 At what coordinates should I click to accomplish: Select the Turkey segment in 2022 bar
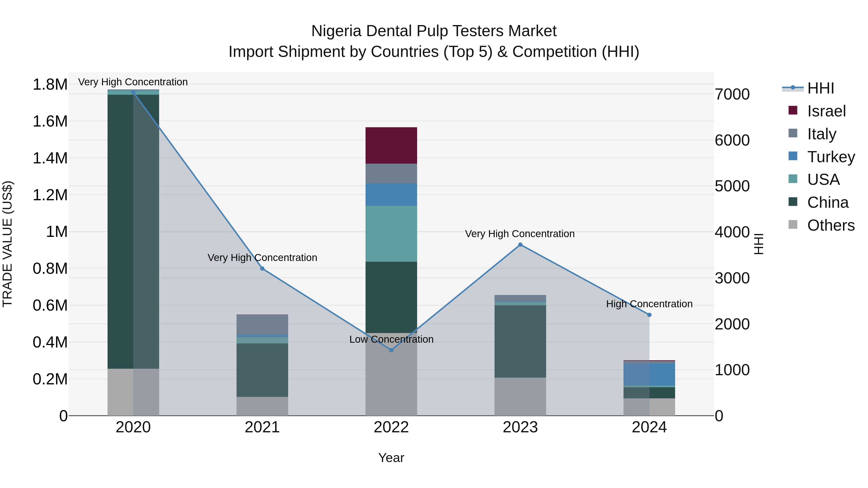(x=391, y=195)
